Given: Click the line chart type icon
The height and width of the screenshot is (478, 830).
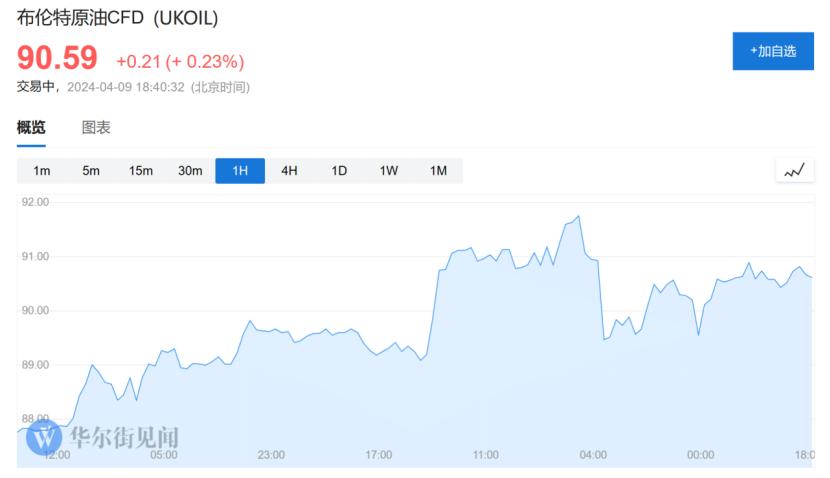Looking at the screenshot, I should pos(795,171).
